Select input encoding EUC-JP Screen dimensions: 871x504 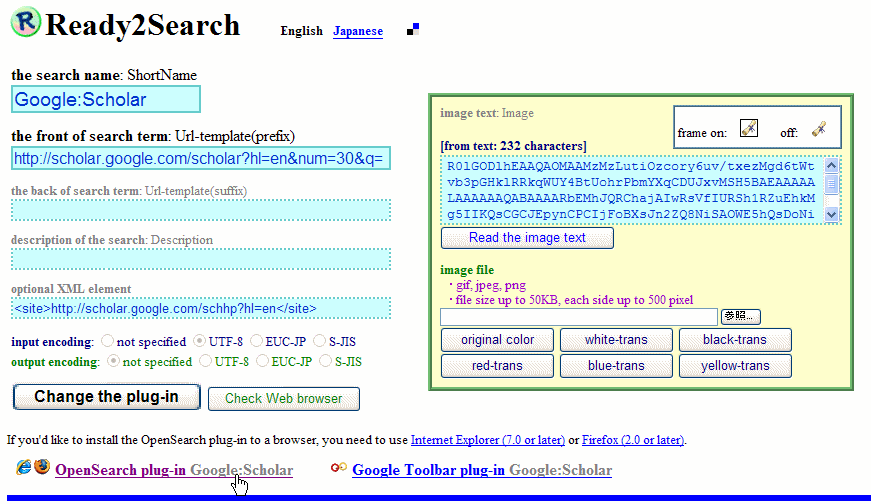click(256, 341)
